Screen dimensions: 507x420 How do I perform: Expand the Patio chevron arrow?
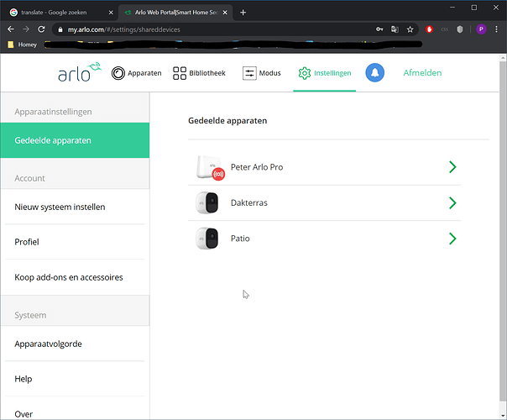click(452, 239)
